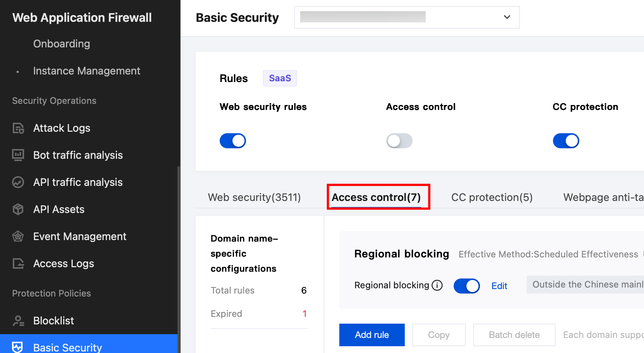Disable the Web security rules toggle
This screenshot has width=644, height=353.
click(x=233, y=141)
